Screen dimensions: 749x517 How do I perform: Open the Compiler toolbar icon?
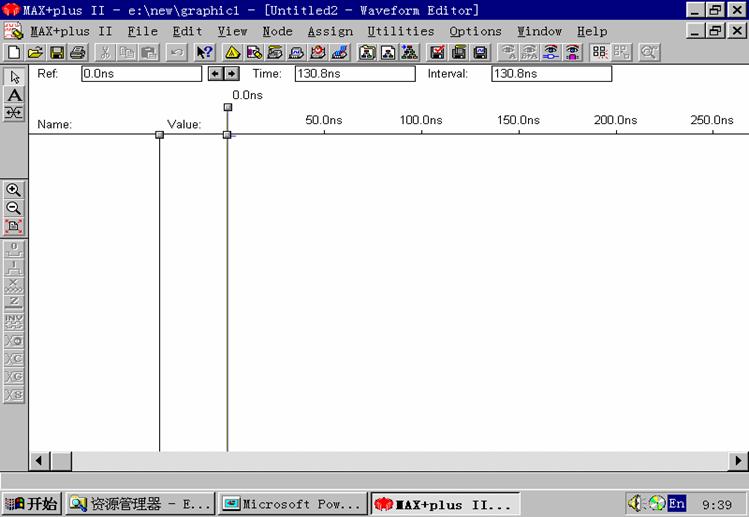pyautogui.click(x=275, y=52)
